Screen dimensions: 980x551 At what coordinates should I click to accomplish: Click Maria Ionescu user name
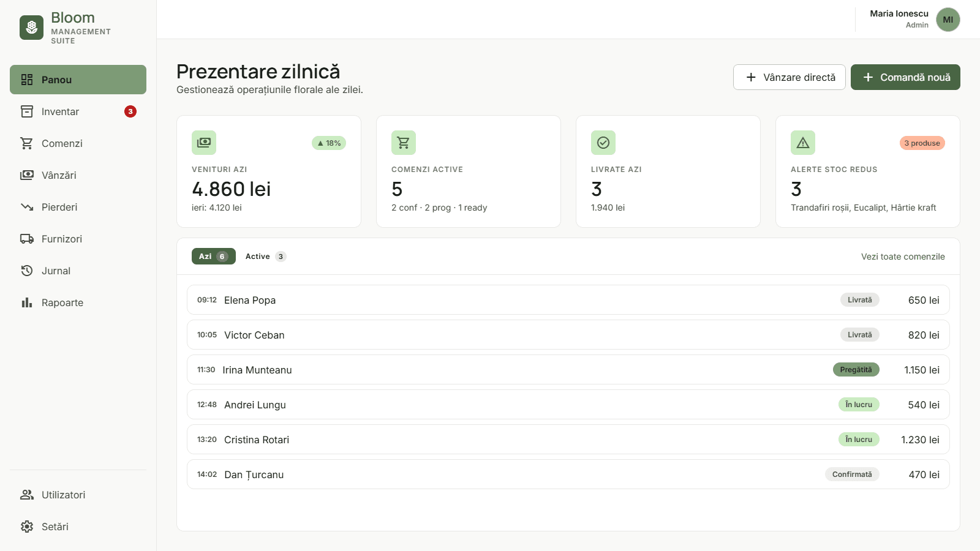(899, 13)
